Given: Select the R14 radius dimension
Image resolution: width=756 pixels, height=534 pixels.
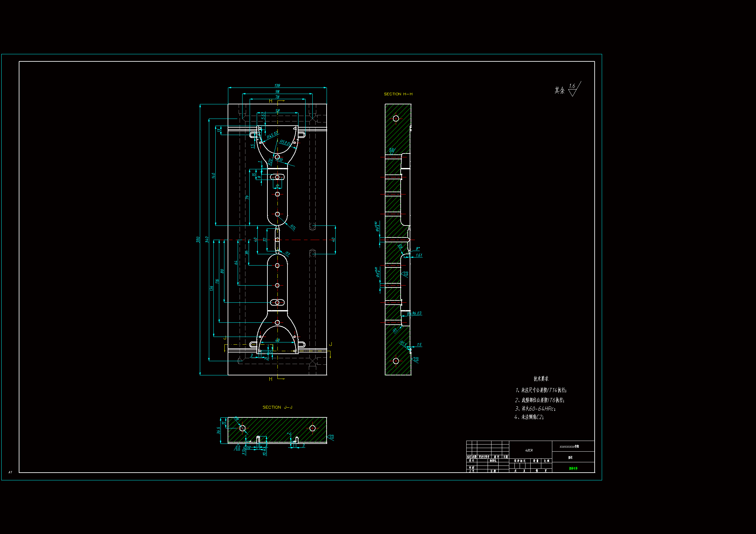Looking at the screenshot, I should (293, 227).
